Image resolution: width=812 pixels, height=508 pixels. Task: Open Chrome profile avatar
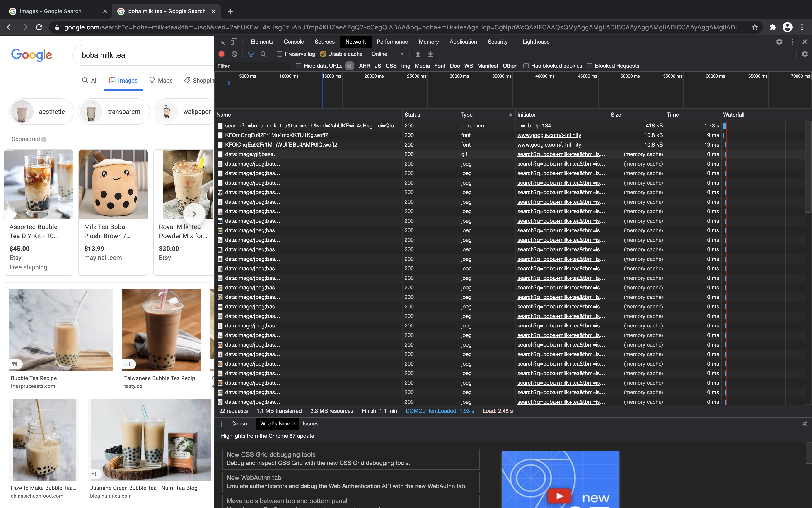(788, 27)
